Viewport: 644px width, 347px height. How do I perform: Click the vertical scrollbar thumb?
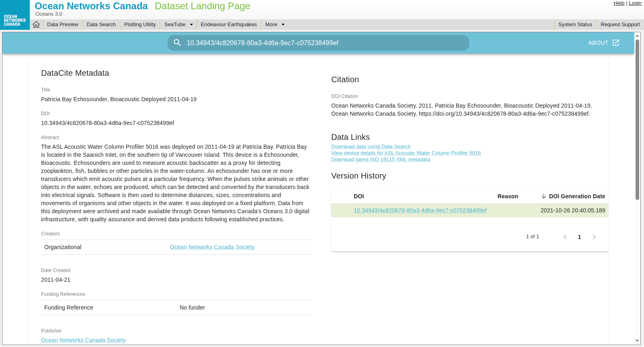click(637, 119)
